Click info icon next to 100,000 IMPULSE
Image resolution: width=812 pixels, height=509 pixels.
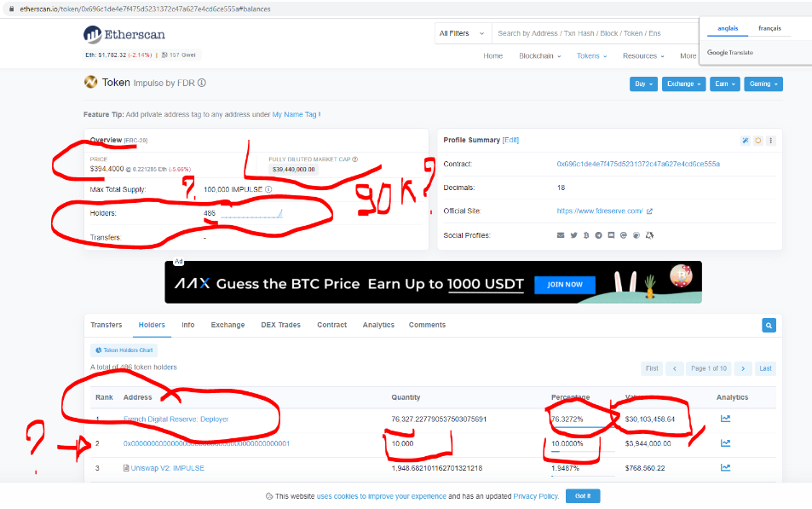[x=268, y=189]
